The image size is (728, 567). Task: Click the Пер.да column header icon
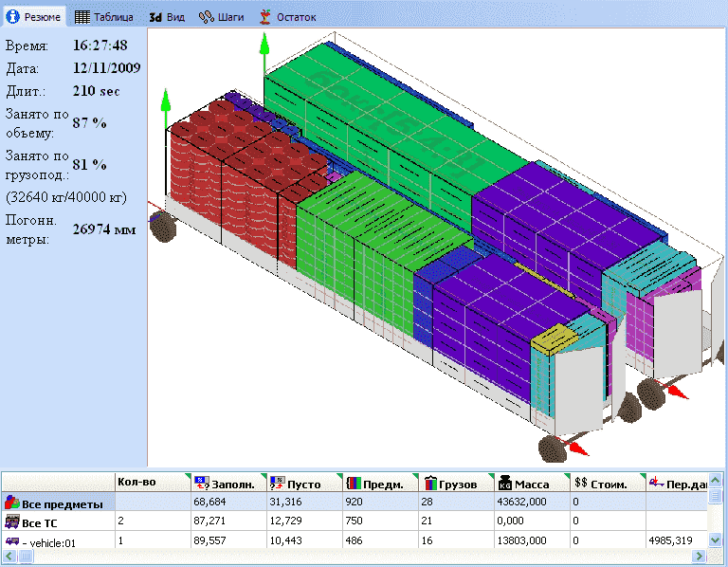pos(656,484)
